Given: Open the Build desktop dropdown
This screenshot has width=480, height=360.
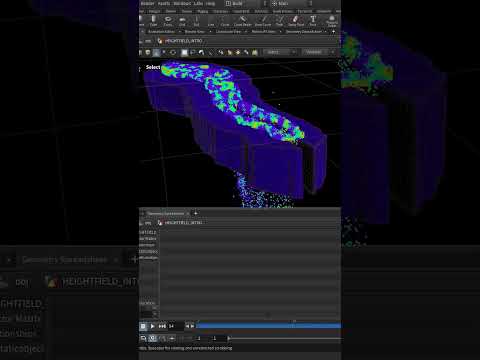Looking at the screenshot, I should click(x=246, y=3).
